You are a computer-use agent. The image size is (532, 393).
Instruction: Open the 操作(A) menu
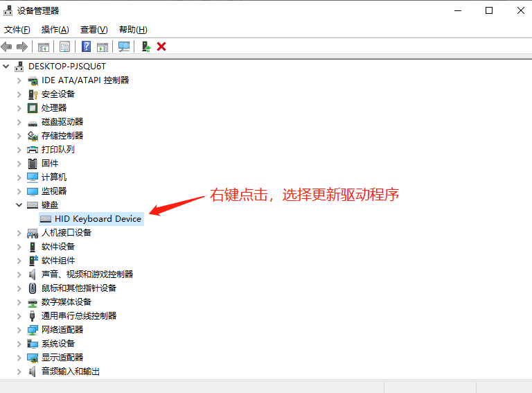point(55,30)
